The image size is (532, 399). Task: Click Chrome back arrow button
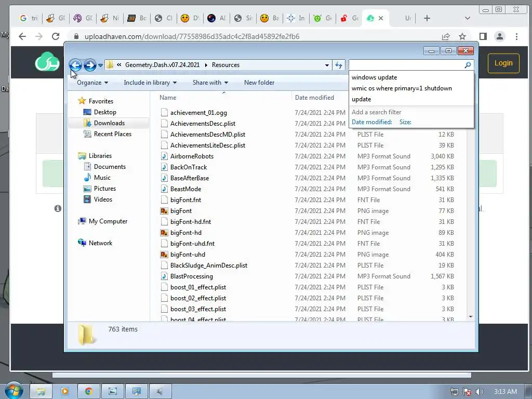(x=22, y=36)
